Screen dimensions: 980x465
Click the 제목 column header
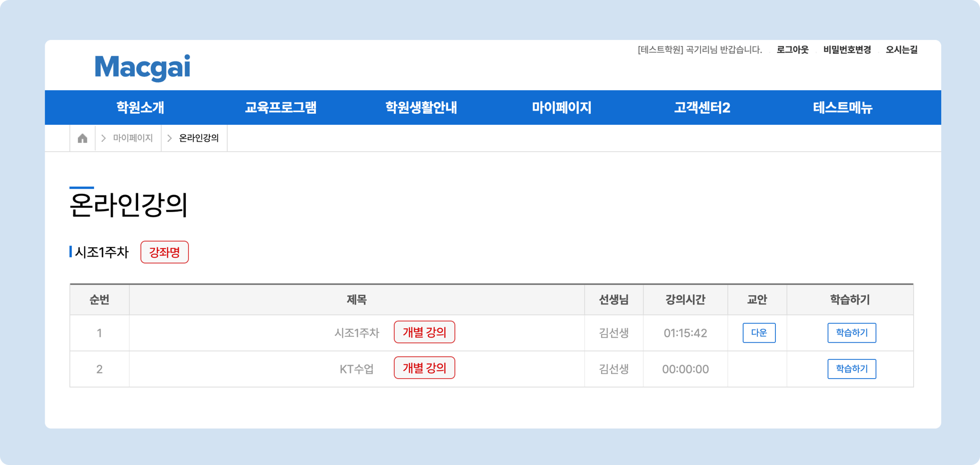tap(356, 300)
